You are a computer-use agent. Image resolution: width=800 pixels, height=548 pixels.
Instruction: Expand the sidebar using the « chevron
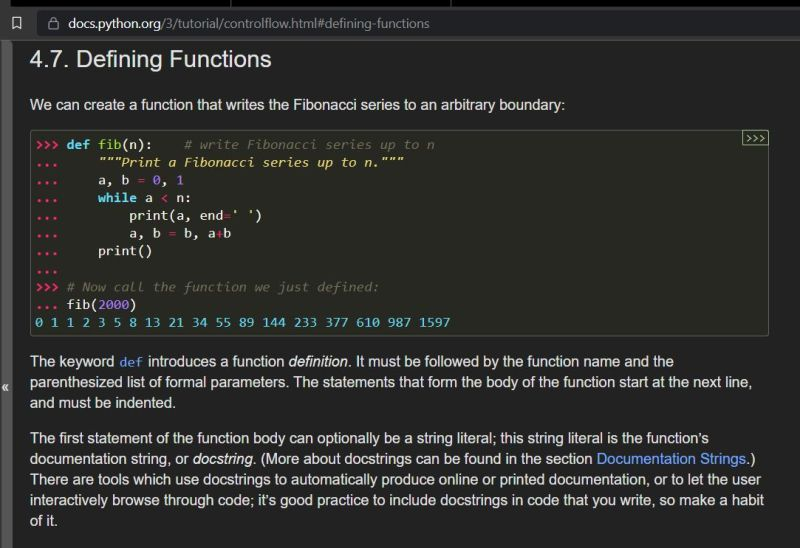[6, 386]
